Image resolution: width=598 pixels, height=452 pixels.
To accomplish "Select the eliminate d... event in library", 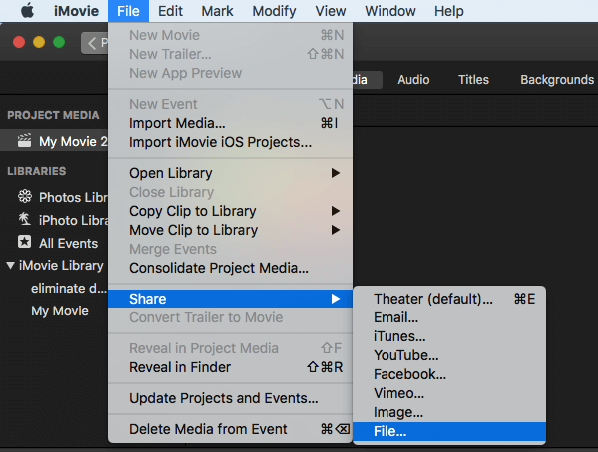I will [x=69, y=288].
